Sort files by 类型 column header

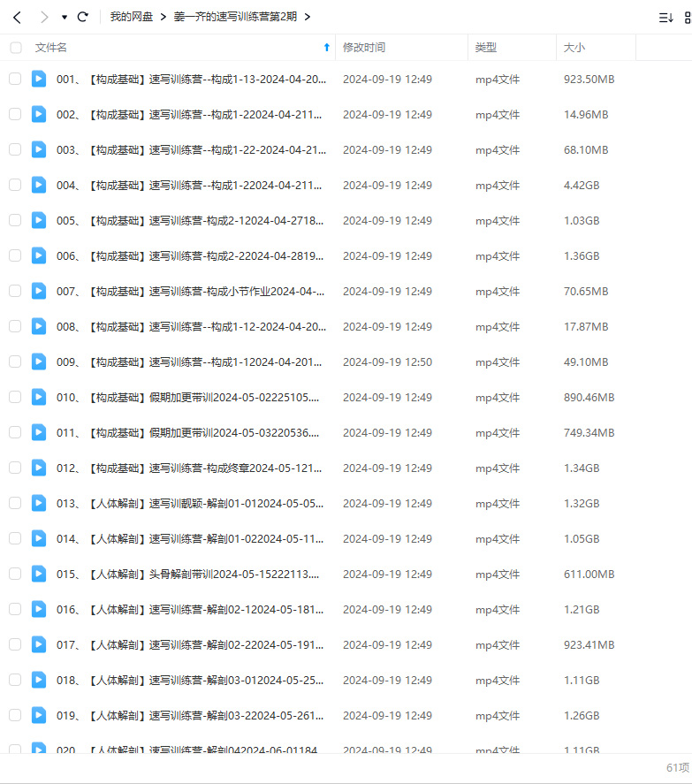pyautogui.click(x=486, y=48)
